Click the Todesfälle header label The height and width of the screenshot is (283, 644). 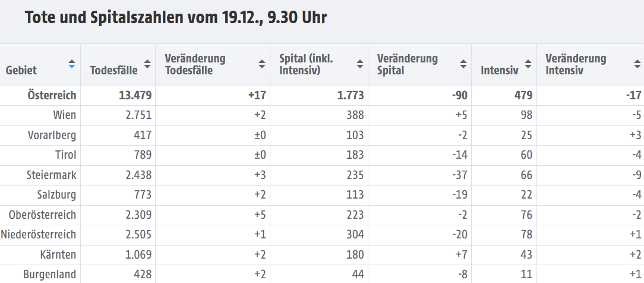point(113,70)
